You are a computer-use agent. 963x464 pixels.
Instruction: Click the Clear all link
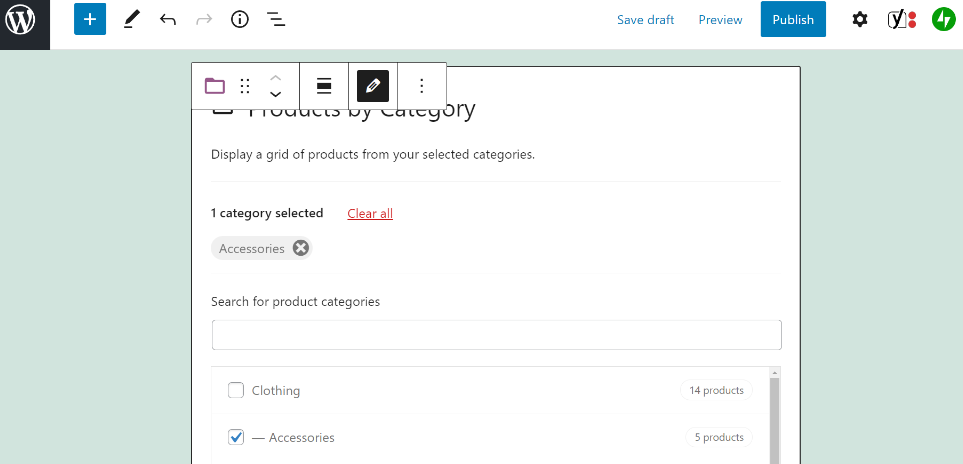click(370, 214)
